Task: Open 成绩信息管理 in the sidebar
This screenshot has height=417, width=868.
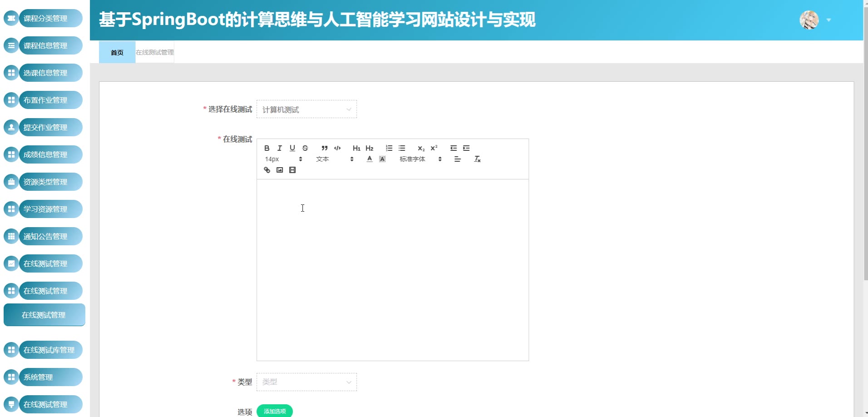Action: pyautogui.click(x=43, y=154)
